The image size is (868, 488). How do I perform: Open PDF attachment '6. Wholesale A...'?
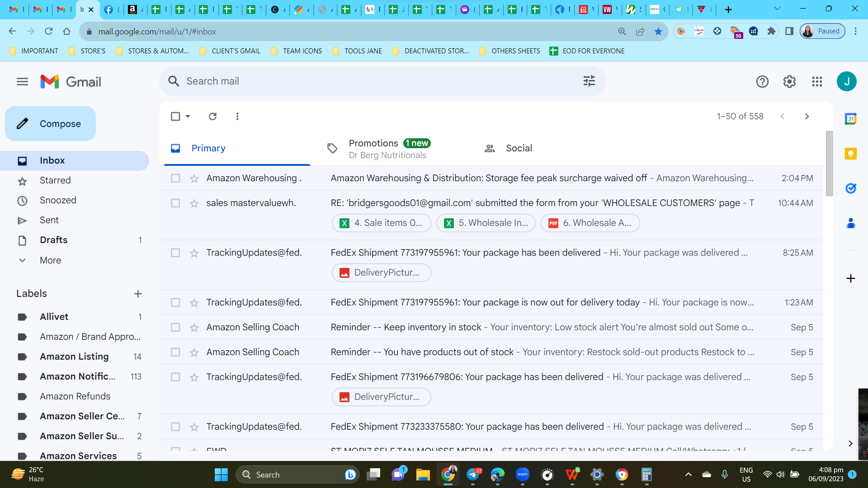click(590, 223)
